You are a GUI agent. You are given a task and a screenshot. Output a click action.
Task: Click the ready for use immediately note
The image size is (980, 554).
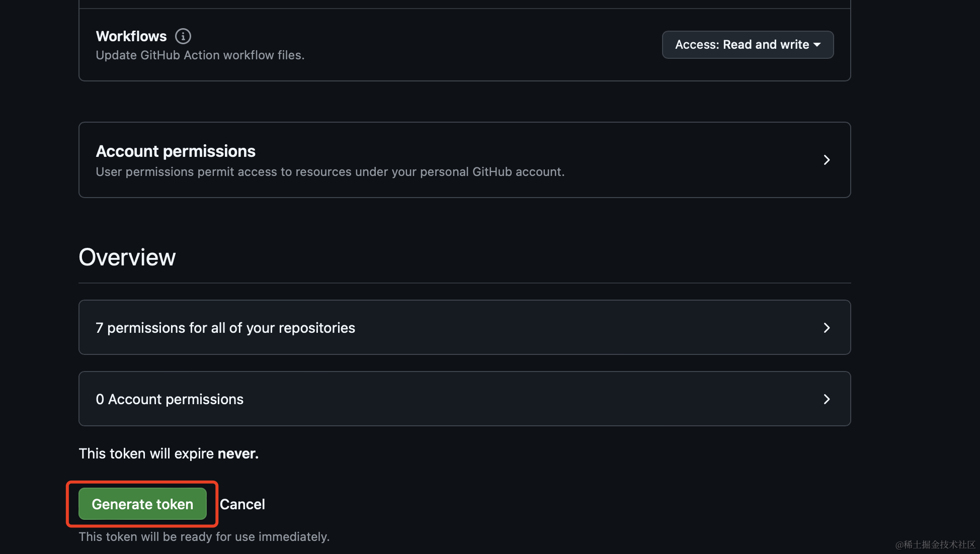(204, 537)
